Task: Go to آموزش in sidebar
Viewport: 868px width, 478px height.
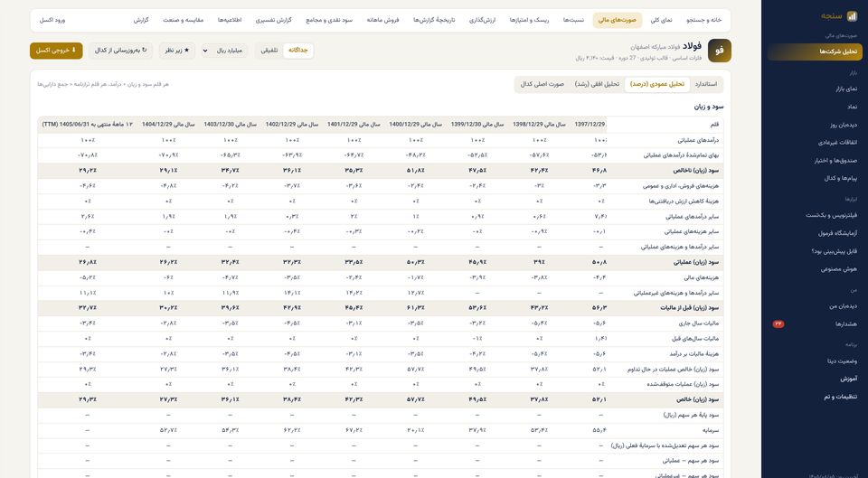Action: pos(815,379)
